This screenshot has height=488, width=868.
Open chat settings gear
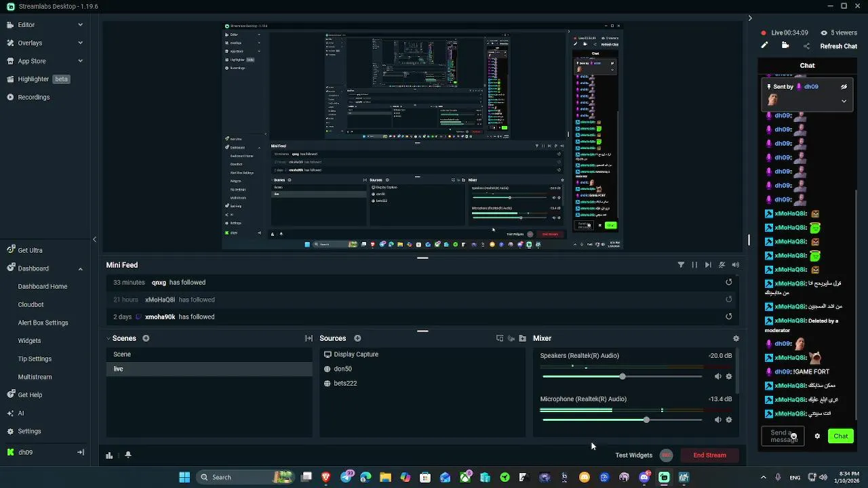coord(817,436)
